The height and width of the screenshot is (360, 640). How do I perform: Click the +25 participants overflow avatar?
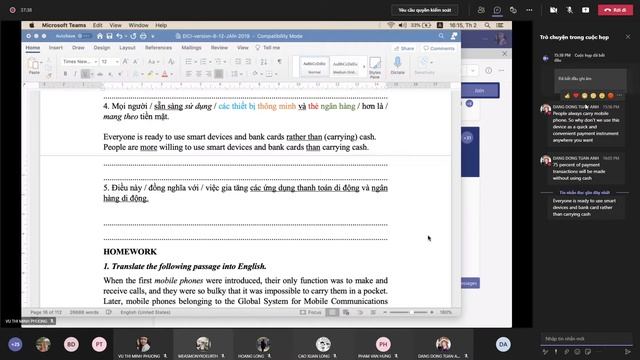(x=16, y=344)
